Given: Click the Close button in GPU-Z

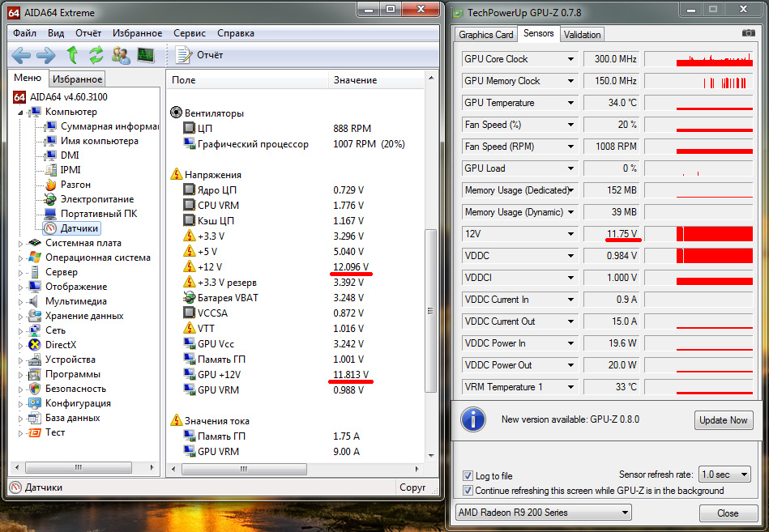Looking at the screenshot, I should pos(728,513).
